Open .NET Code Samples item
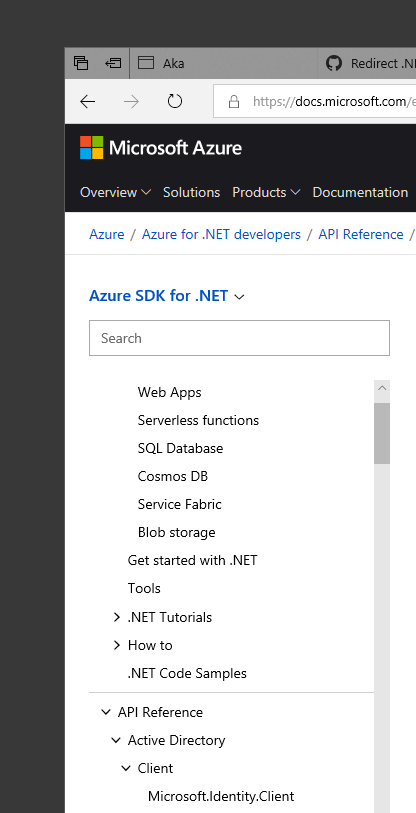 [187, 674]
